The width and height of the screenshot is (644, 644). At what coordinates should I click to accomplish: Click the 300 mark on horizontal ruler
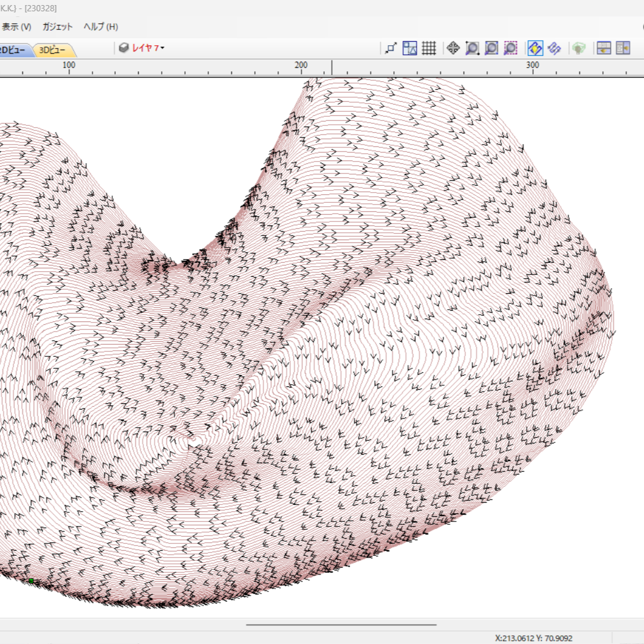coord(533,65)
